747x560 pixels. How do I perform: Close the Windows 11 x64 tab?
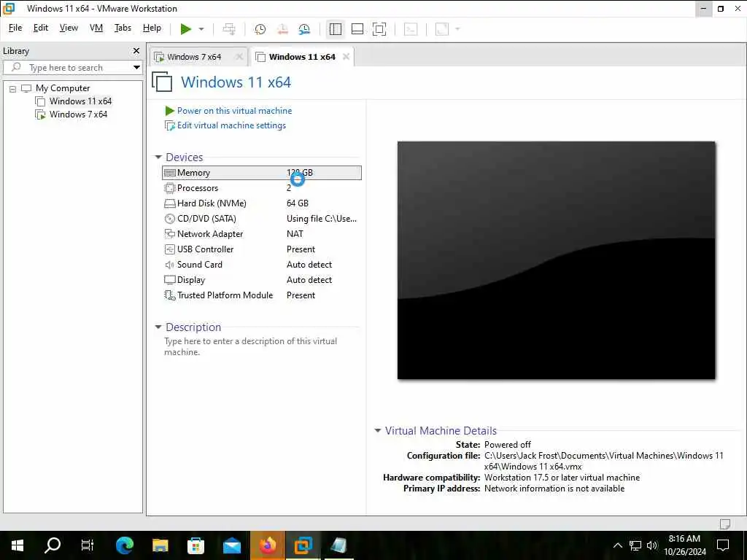[346, 57]
